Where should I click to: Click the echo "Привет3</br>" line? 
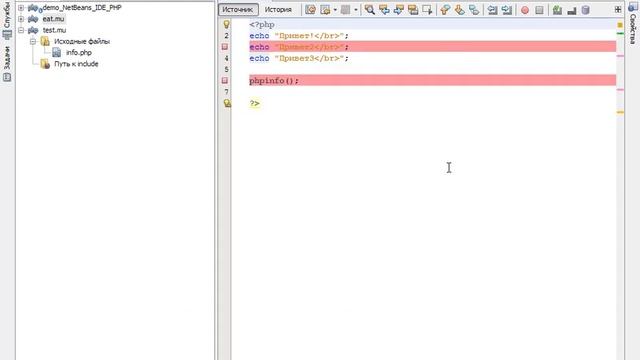pyautogui.click(x=299, y=58)
